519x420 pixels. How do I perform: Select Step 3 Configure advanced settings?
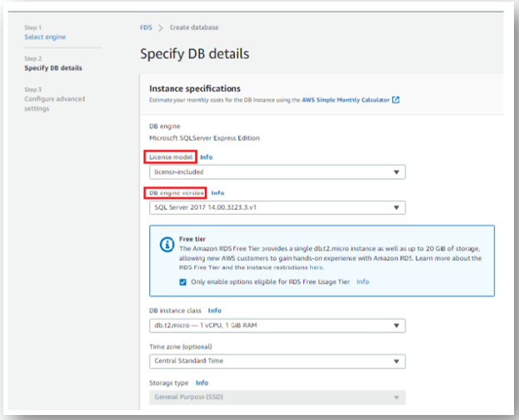coord(55,103)
